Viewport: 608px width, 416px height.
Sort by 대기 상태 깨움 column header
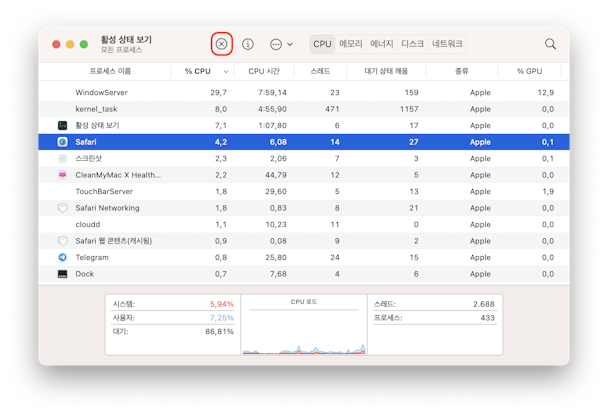(386, 71)
